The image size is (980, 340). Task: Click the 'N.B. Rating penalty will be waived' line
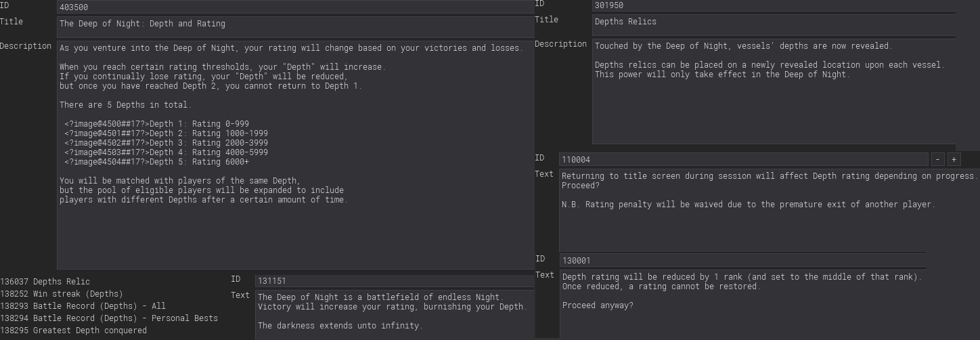[x=749, y=205]
